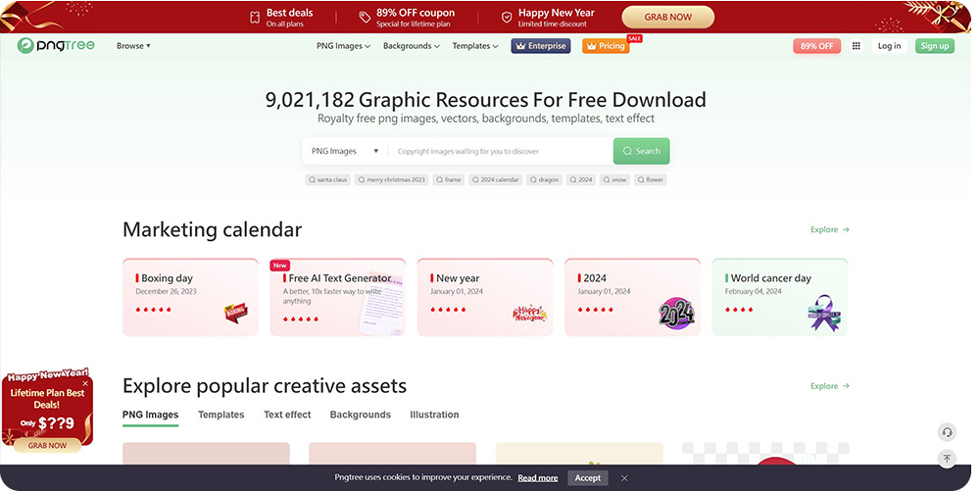
Task: Click the Best deals banner icon
Action: point(255,18)
